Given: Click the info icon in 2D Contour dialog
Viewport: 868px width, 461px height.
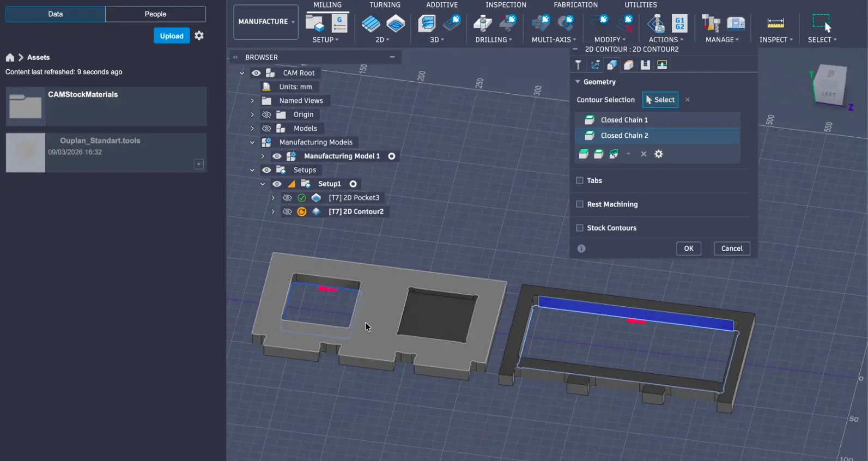Looking at the screenshot, I should 581,248.
